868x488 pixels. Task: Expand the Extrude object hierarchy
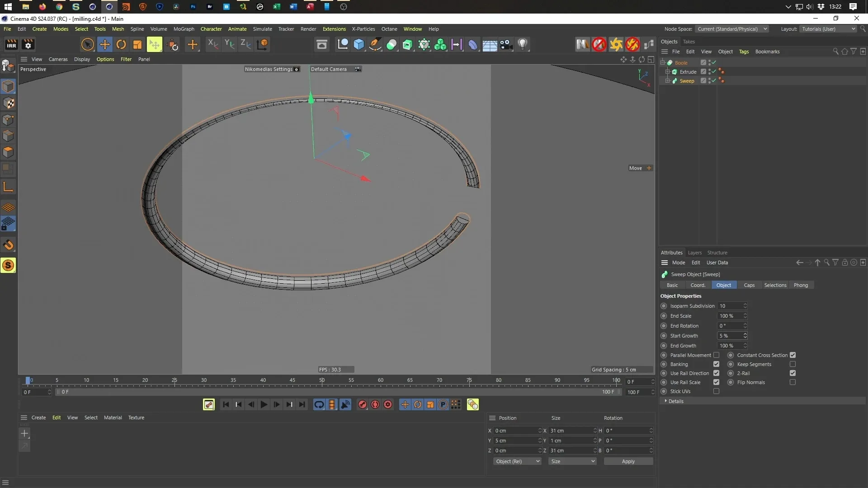(668, 72)
